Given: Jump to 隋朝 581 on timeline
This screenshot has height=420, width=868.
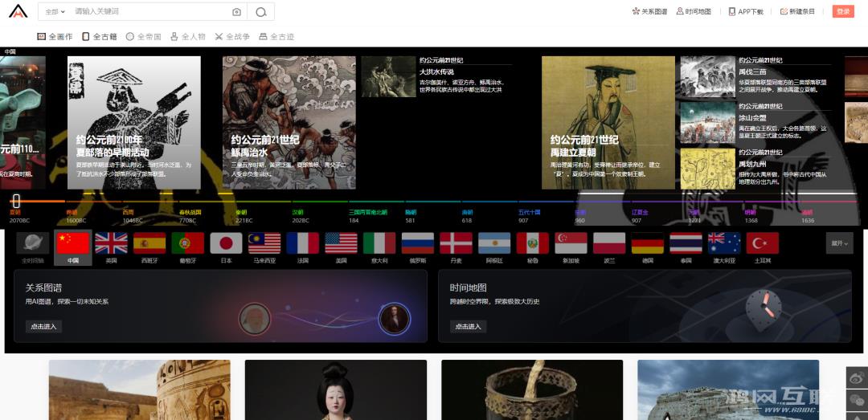Looking at the screenshot, I should tap(411, 216).
